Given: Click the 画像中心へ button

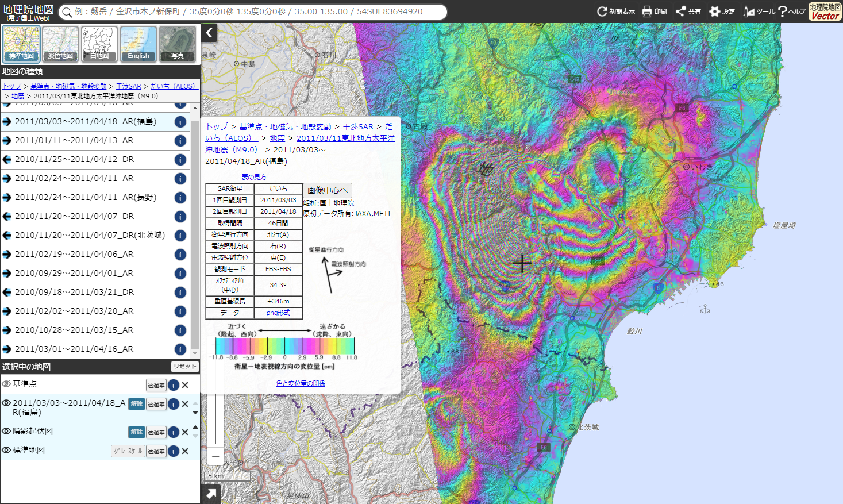Looking at the screenshot, I should pyautogui.click(x=328, y=190).
